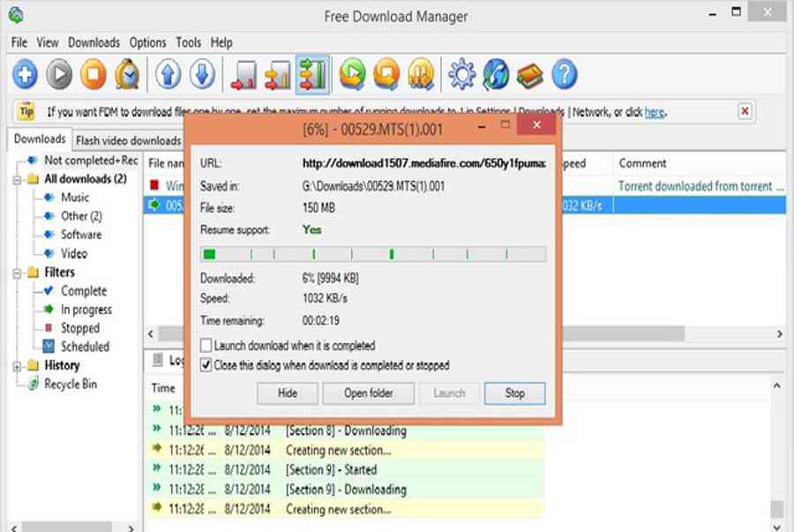794x532 pixels.
Task: Stop downloads with the orange stop icon
Action: 94,74
